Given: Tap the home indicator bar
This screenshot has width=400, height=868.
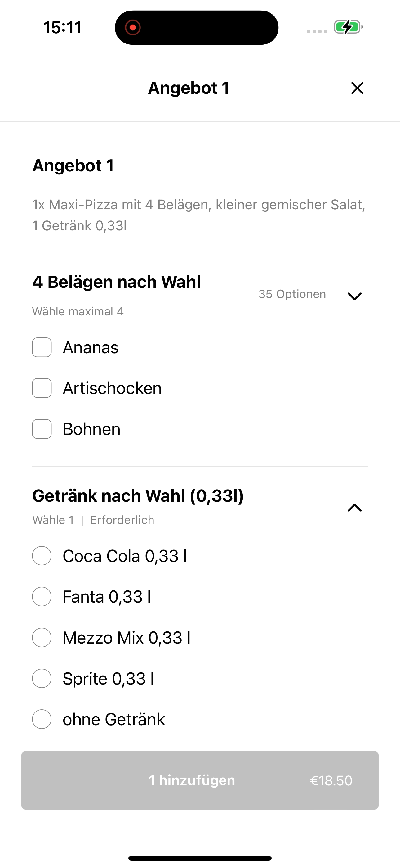Looking at the screenshot, I should click(x=200, y=858).
